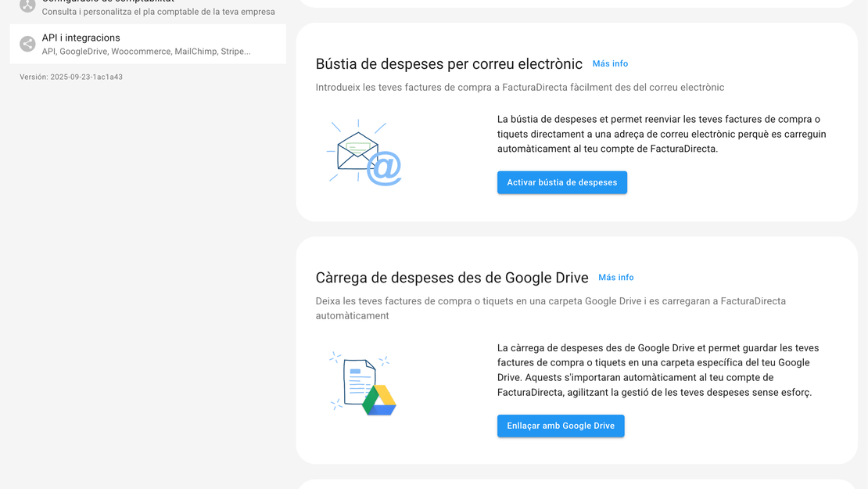Open Más info for email expense mailbox
Viewport: 868px width, 489px height.
(610, 64)
